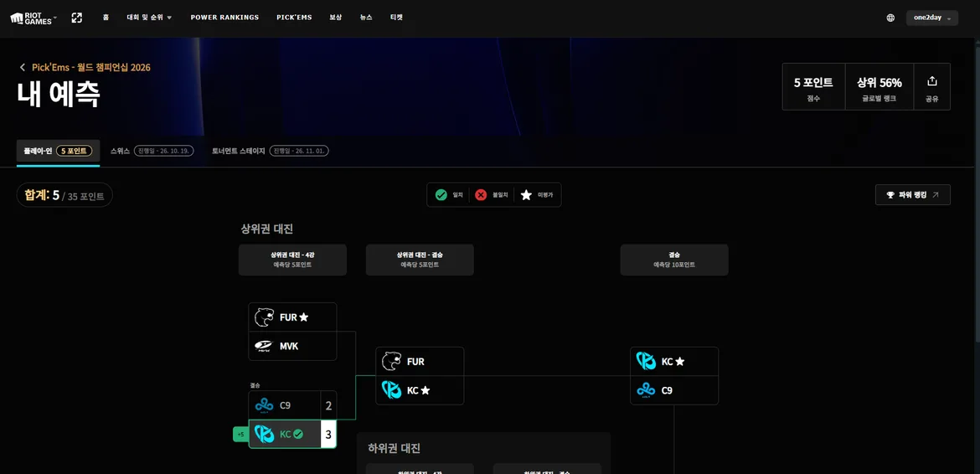
Task: Click the share icon in score panel
Action: (x=932, y=81)
